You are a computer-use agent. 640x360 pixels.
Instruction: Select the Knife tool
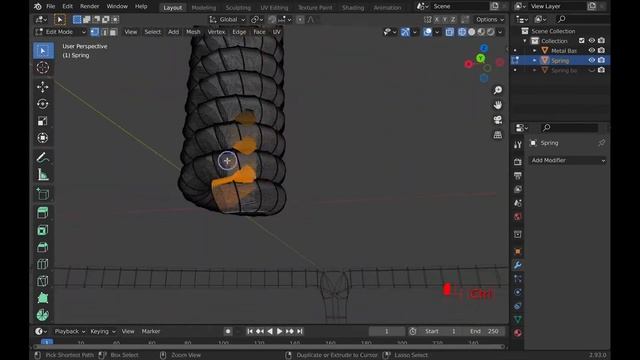(43, 281)
